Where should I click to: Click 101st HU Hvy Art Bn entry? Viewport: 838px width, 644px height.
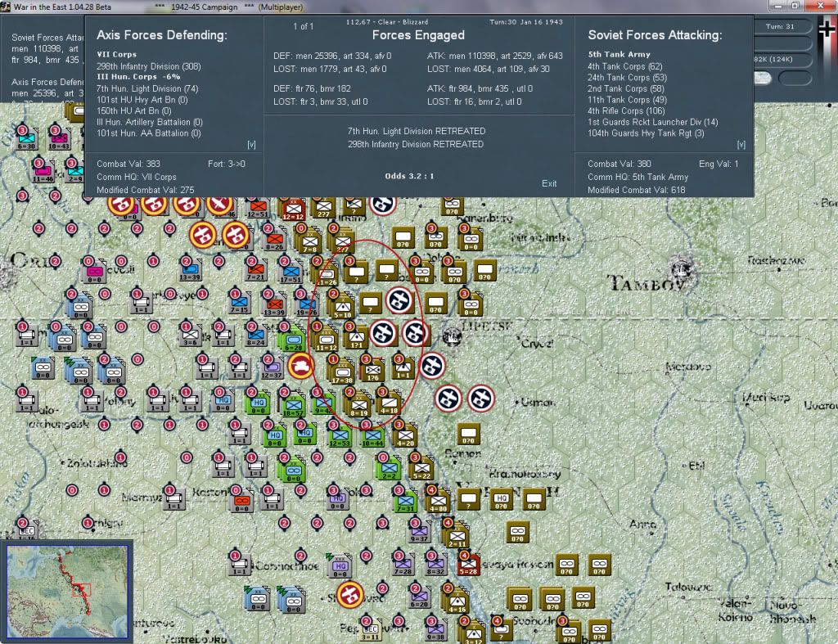click(x=142, y=100)
